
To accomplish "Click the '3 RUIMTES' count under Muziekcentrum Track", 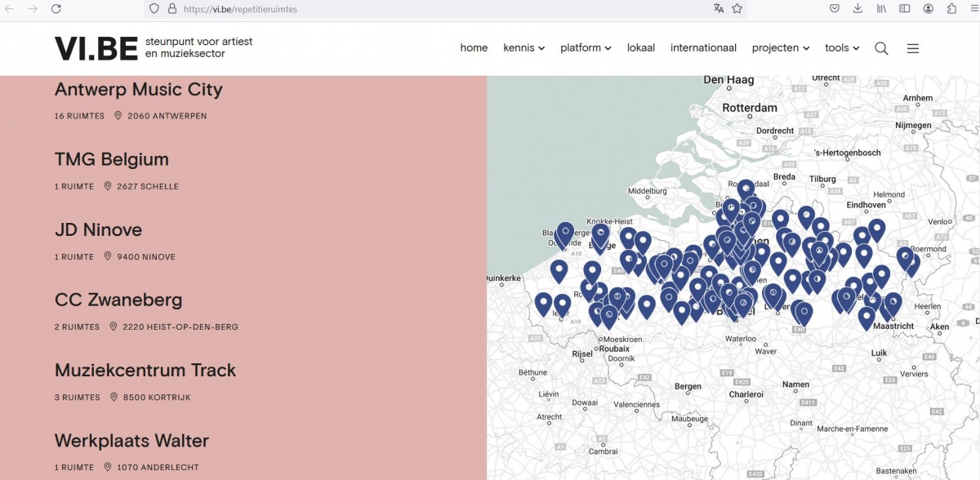I will pos(78,398).
